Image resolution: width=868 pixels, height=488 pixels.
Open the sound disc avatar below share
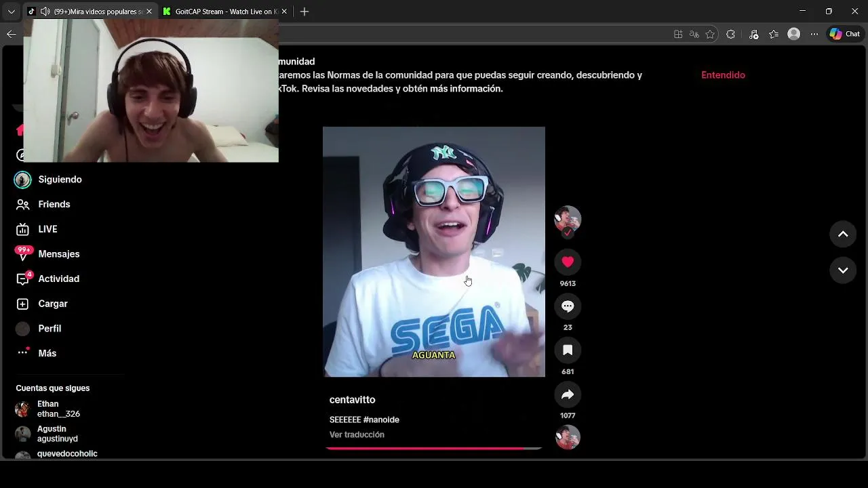tap(568, 437)
